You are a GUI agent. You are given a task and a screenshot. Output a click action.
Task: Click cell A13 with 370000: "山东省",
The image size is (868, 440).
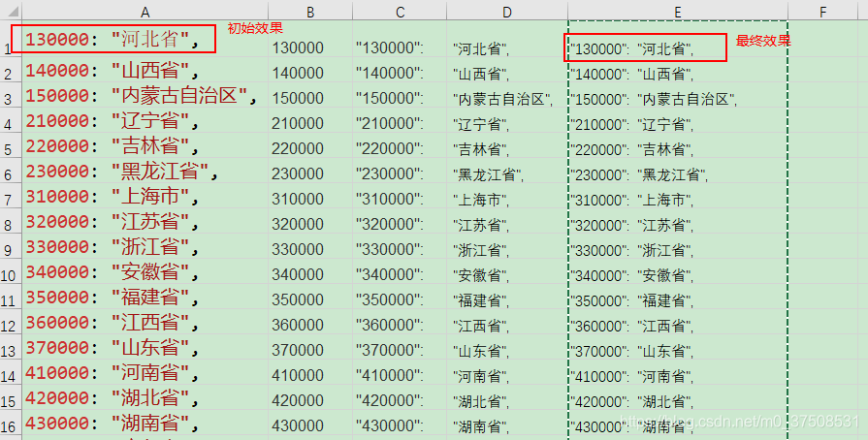145,347
